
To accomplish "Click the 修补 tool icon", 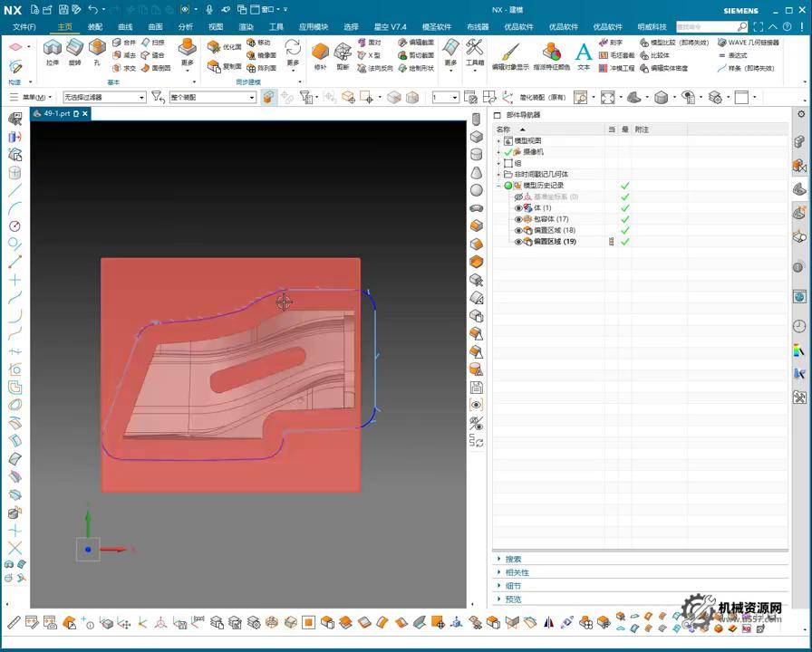I will pos(320,52).
